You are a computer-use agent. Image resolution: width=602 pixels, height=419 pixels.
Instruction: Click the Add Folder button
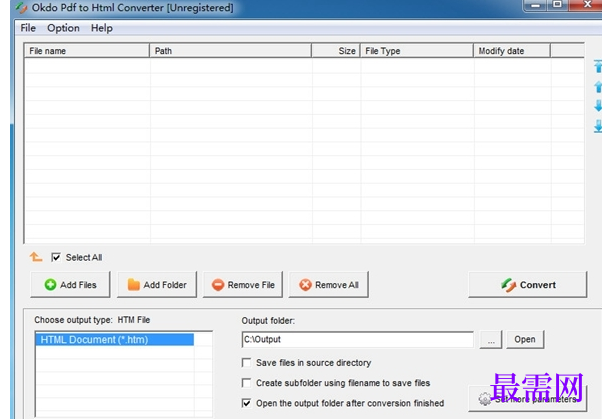(x=157, y=285)
